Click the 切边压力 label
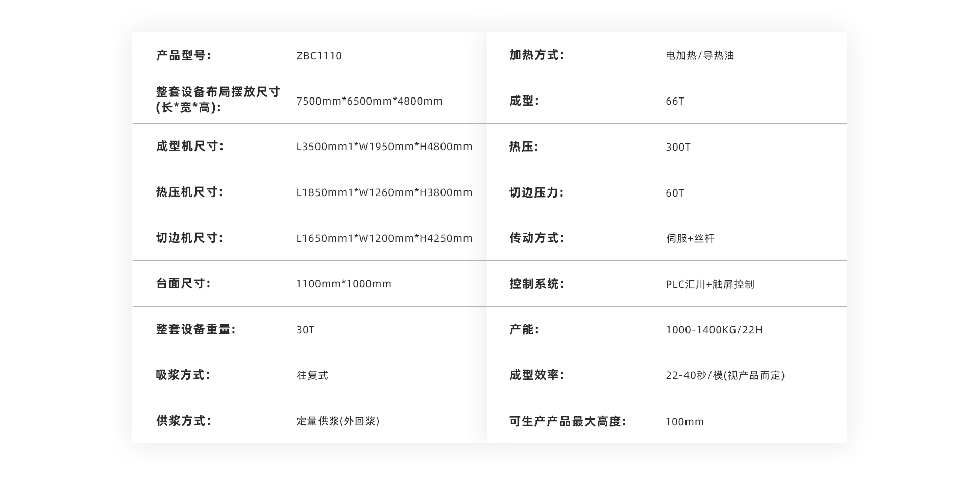This screenshot has width=980, height=488. coord(537,192)
